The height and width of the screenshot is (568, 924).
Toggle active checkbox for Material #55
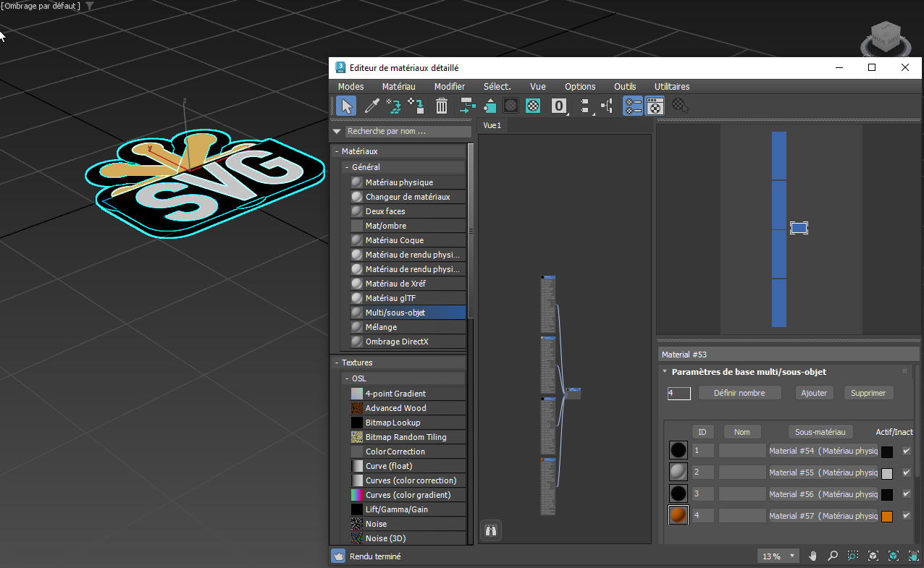[x=907, y=472]
